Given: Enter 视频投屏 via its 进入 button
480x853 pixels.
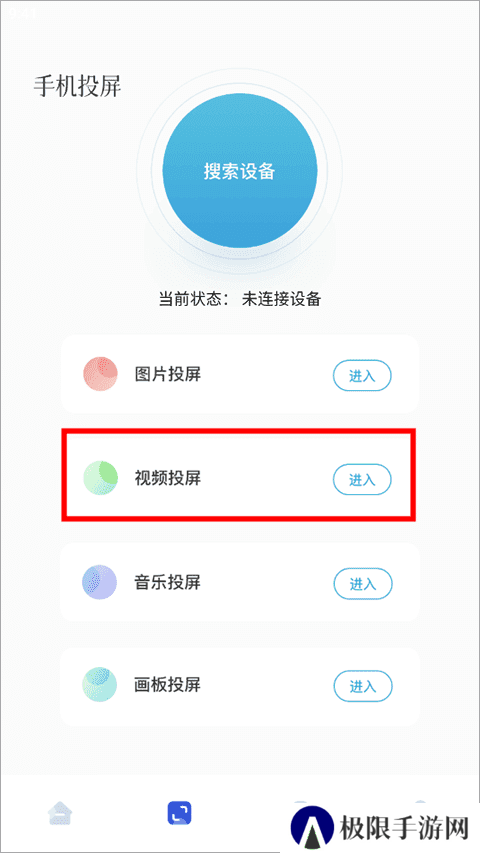Looking at the screenshot, I should pyautogui.click(x=362, y=479).
